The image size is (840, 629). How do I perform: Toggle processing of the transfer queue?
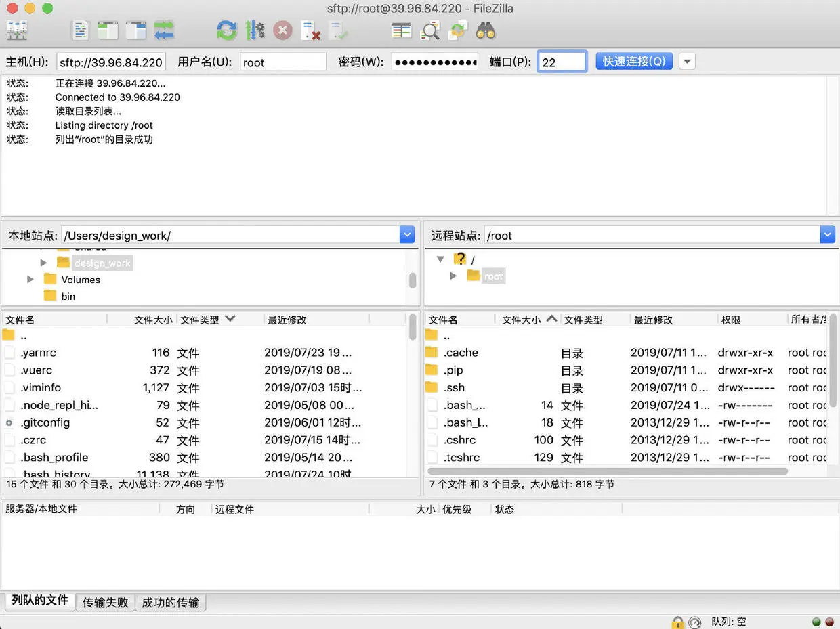(255, 30)
